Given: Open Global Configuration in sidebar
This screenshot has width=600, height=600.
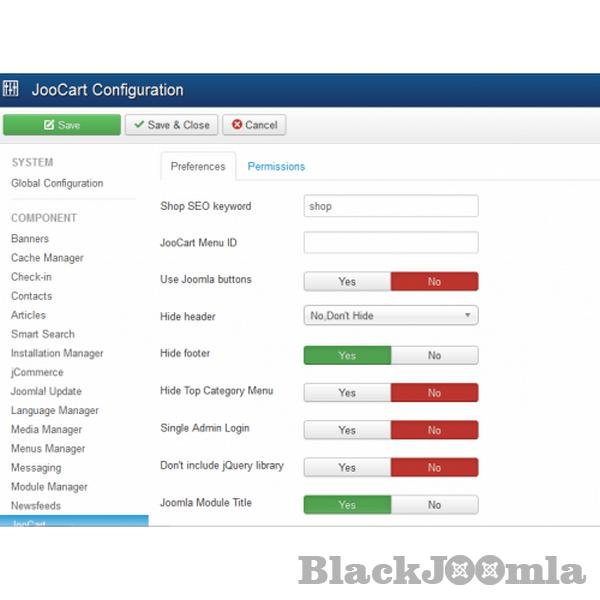Looking at the screenshot, I should pyautogui.click(x=57, y=184).
